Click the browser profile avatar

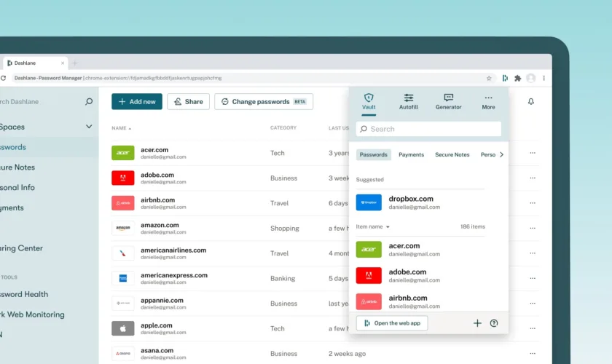(531, 78)
